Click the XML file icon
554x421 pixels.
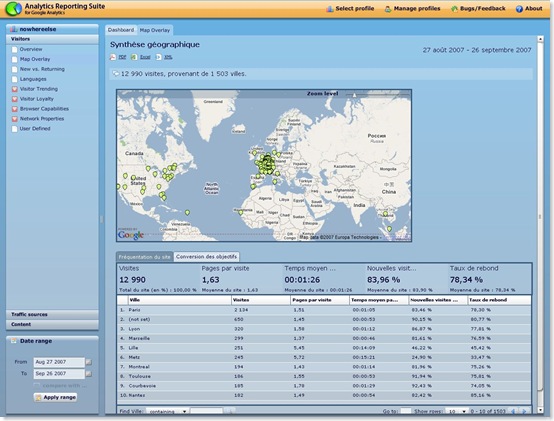159,57
